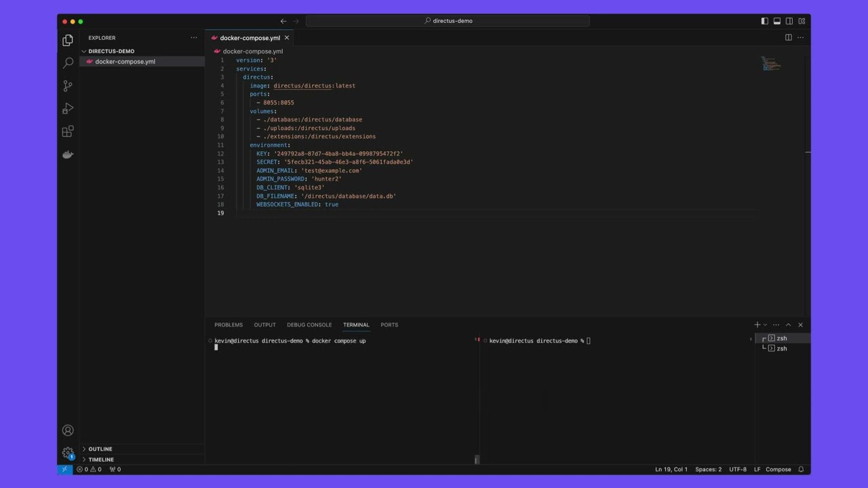Focus the right terminal prompt
The height and width of the screenshot is (488, 868).
[539, 341]
